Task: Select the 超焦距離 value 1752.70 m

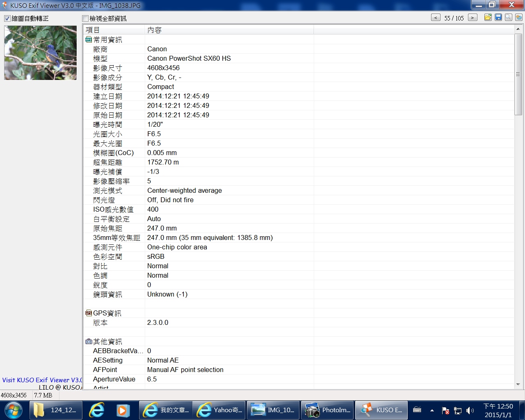Action: click(163, 162)
